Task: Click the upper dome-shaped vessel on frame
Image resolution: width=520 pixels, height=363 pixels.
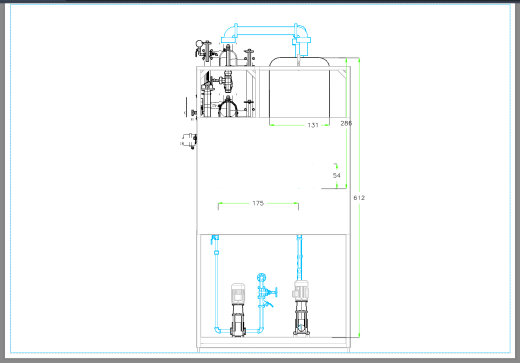Action: click(228, 56)
